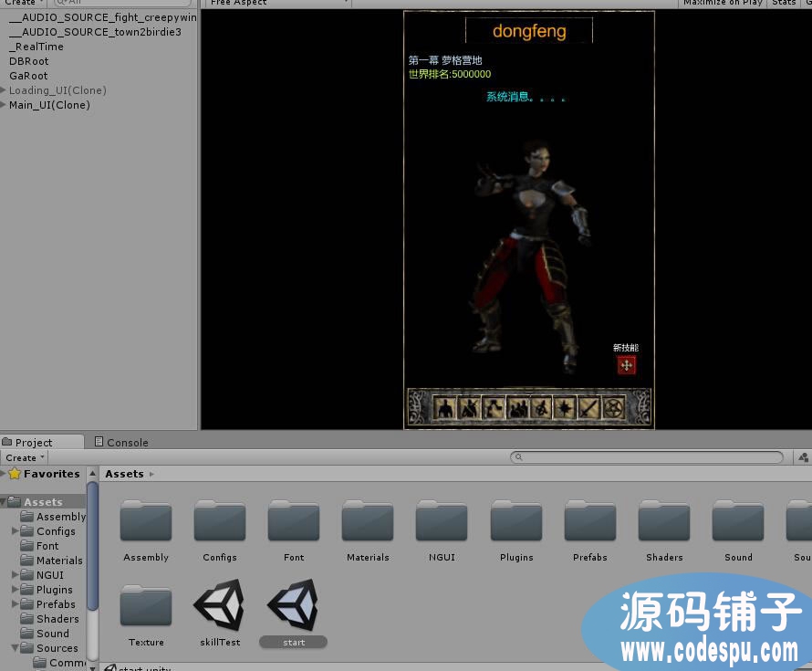
Task: Collapse the Assets root folder arrow
Action: coord(4,501)
